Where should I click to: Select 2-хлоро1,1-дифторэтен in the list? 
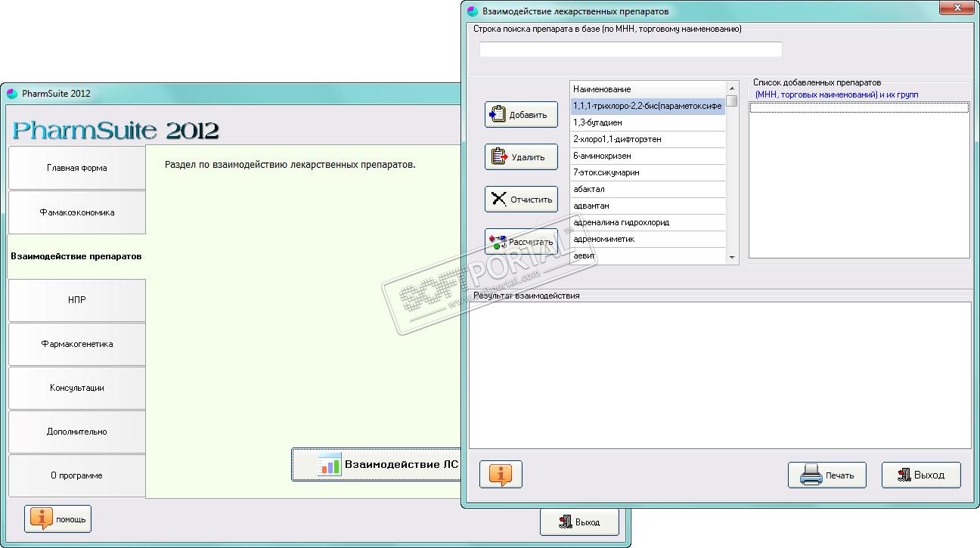tap(648, 139)
